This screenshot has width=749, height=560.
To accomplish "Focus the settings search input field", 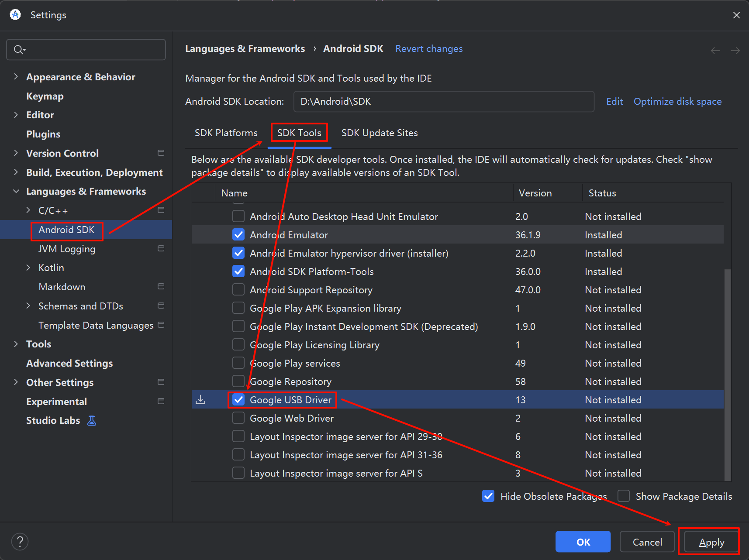I will tap(86, 50).
